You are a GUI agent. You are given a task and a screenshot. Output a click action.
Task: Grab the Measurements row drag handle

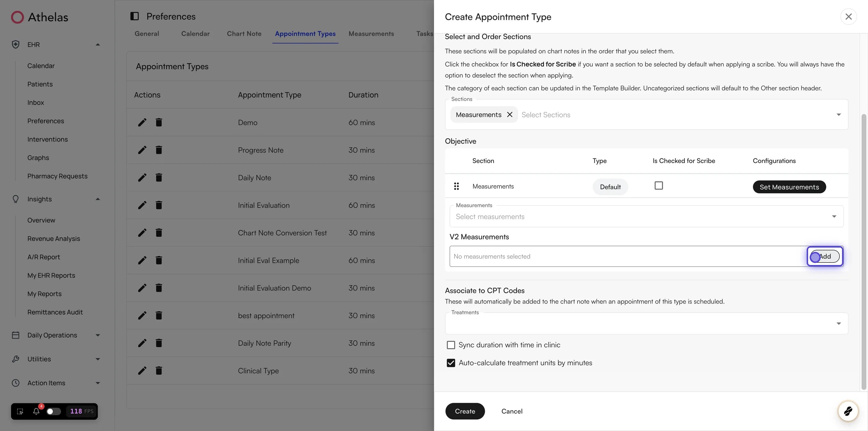point(456,186)
